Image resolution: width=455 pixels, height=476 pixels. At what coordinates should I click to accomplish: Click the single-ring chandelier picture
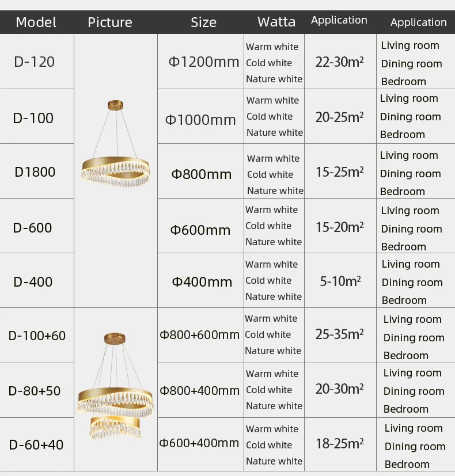(115, 143)
